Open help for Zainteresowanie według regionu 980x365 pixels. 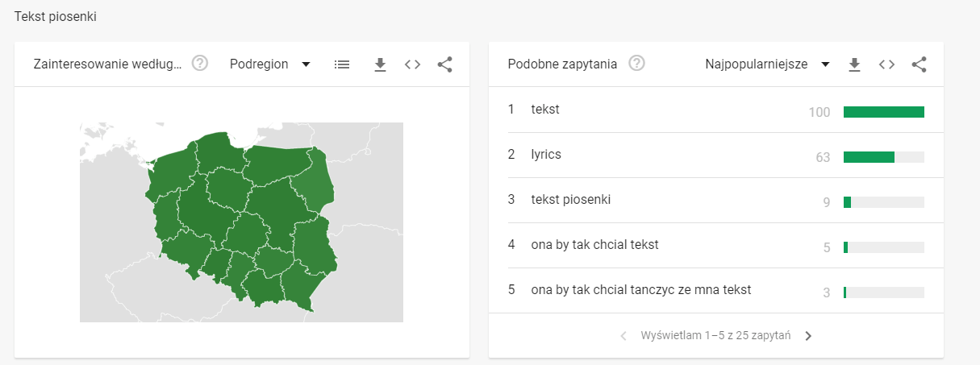tap(200, 64)
